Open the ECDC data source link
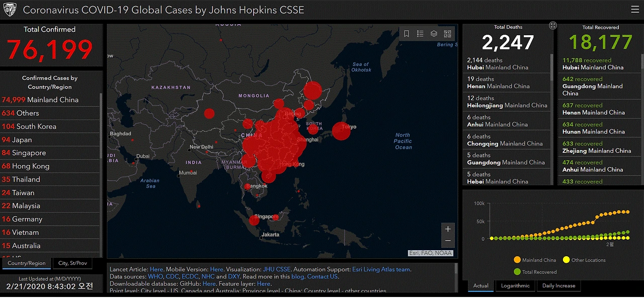Viewport: 644px width, 298px height. [190, 276]
